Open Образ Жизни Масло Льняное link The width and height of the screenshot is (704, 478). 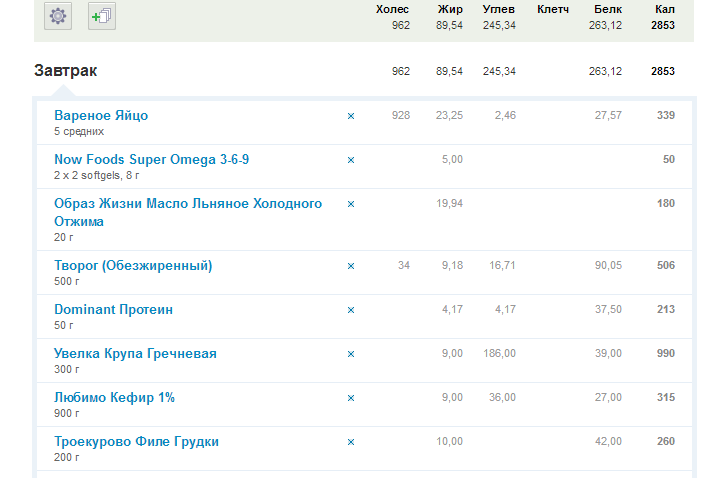(x=188, y=212)
